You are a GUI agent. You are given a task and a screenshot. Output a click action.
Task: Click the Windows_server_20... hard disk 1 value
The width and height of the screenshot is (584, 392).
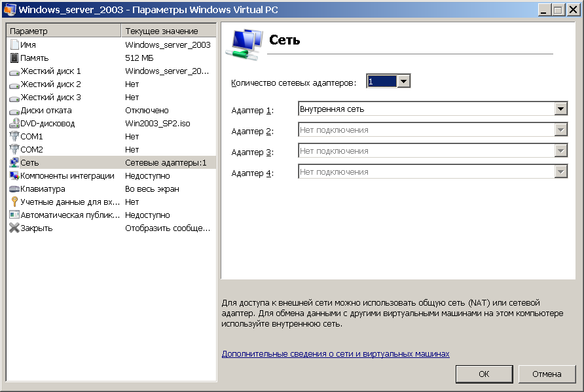(167, 71)
